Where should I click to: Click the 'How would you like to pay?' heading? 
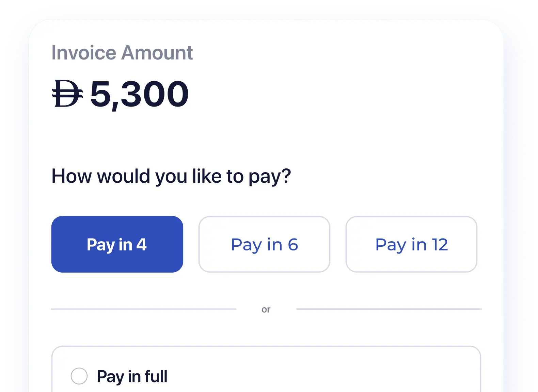coord(171,176)
